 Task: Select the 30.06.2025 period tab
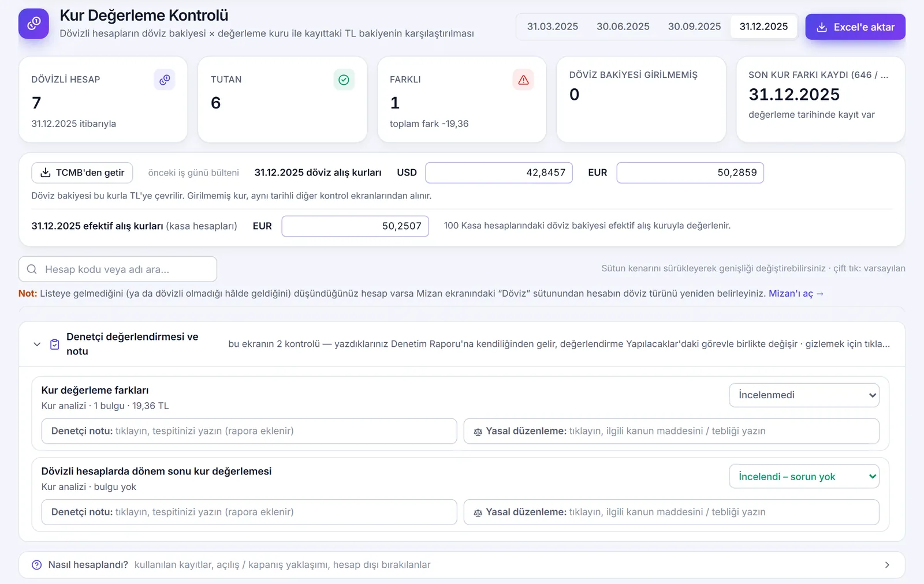[623, 27]
